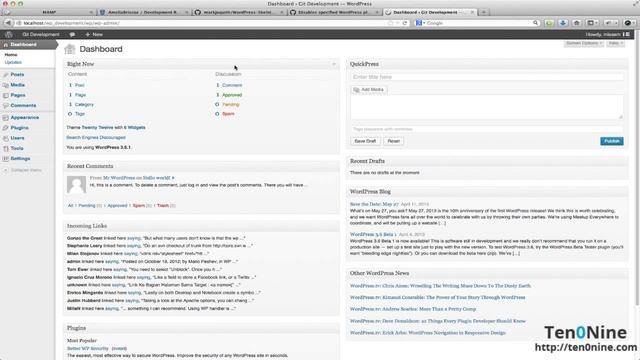The width and height of the screenshot is (640, 360).
Task: Click the browser home icon
Action: click(577, 23)
